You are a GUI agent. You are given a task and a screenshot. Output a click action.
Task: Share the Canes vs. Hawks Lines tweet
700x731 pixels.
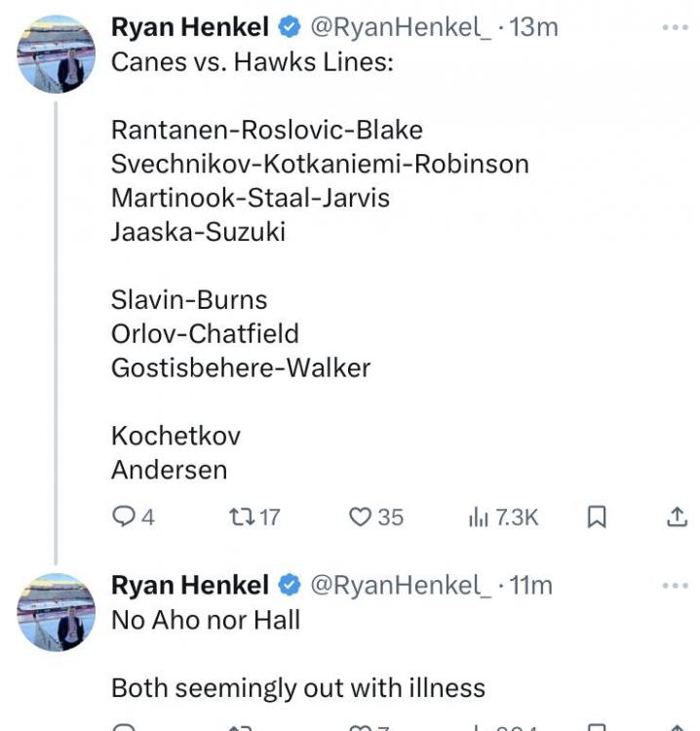click(x=677, y=517)
